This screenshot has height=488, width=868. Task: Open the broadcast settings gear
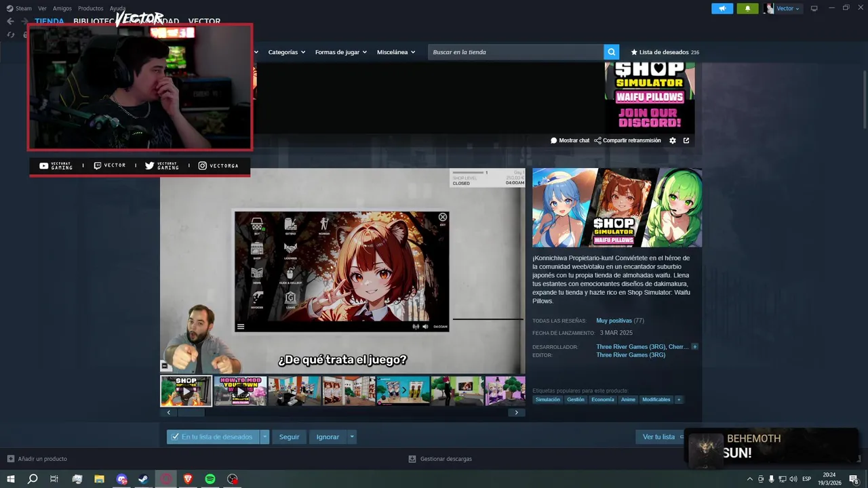tap(673, 140)
